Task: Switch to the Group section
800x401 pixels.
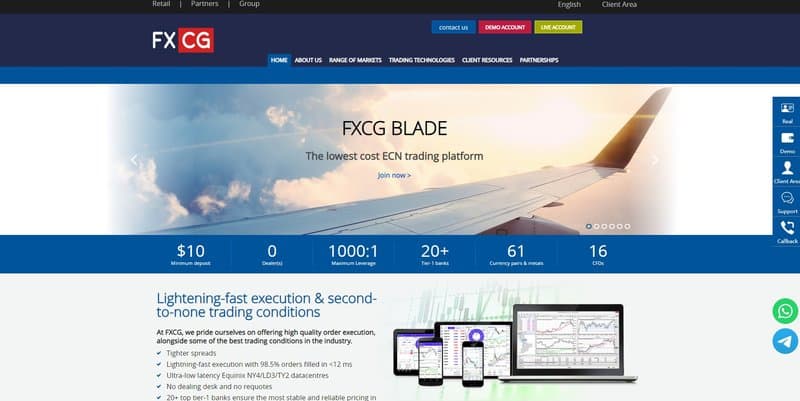Action: [249, 4]
